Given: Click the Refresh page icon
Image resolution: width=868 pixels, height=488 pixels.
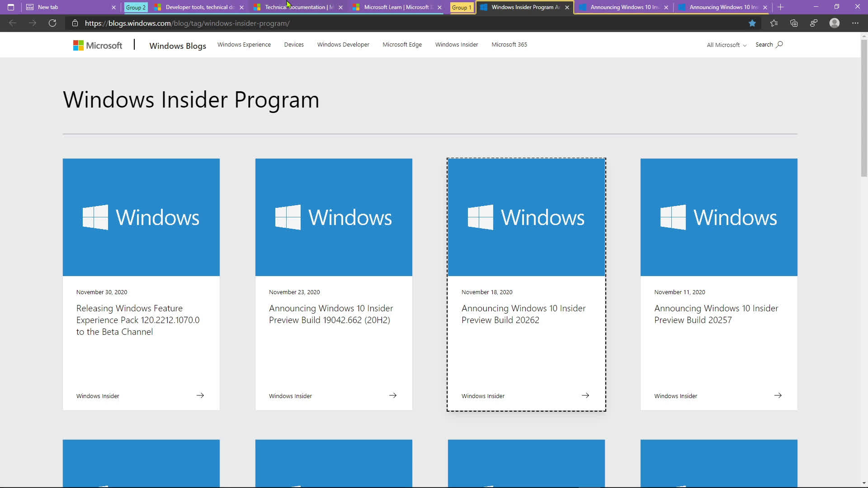Looking at the screenshot, I should click(52, 23).
